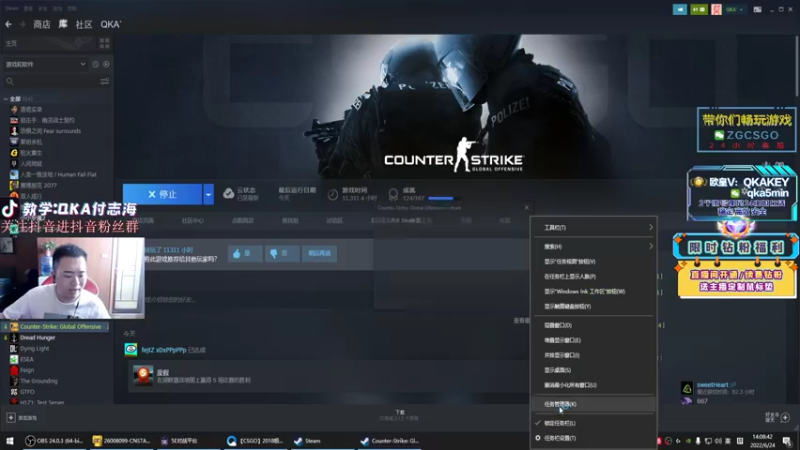Click the ready-to-play filter icon
Viewport: 800px width, 450px height.
pos(106,64)
